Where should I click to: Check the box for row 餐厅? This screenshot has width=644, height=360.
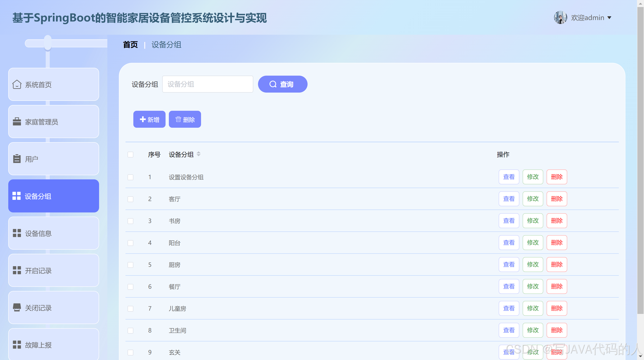pos(130,287)
